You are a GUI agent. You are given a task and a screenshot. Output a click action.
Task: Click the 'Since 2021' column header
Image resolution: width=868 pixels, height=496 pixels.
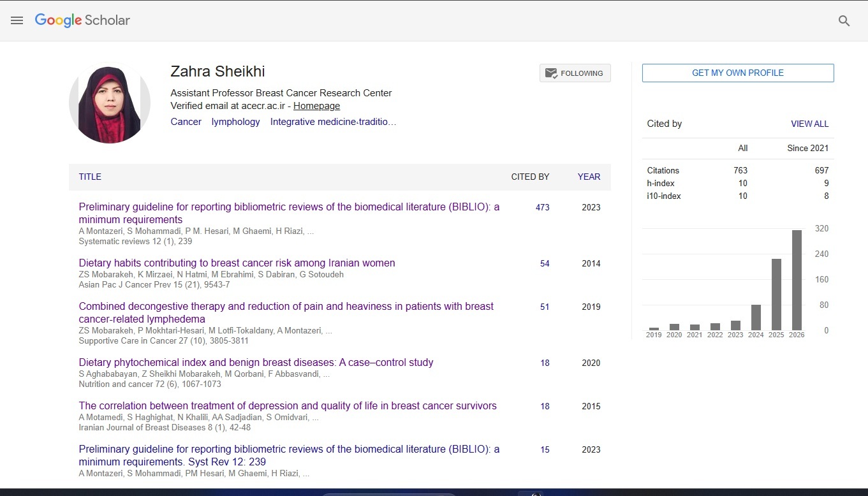coord(808,148)
